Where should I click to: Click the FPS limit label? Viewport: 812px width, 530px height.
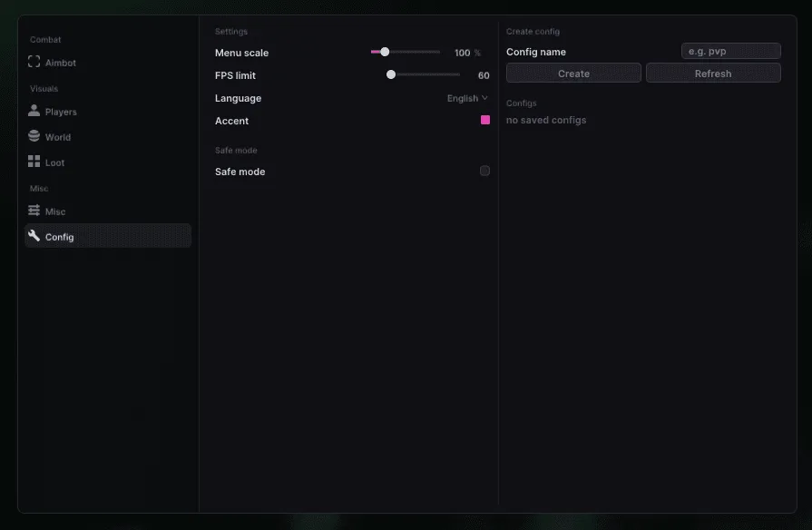click(x=236, y=75)
